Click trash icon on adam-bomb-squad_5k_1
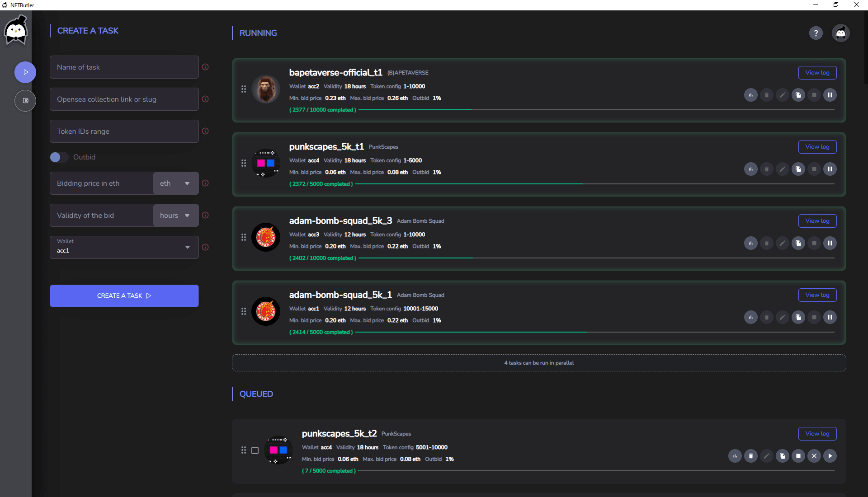The height and width of the screenshot is (497, 868). point(767,317)
